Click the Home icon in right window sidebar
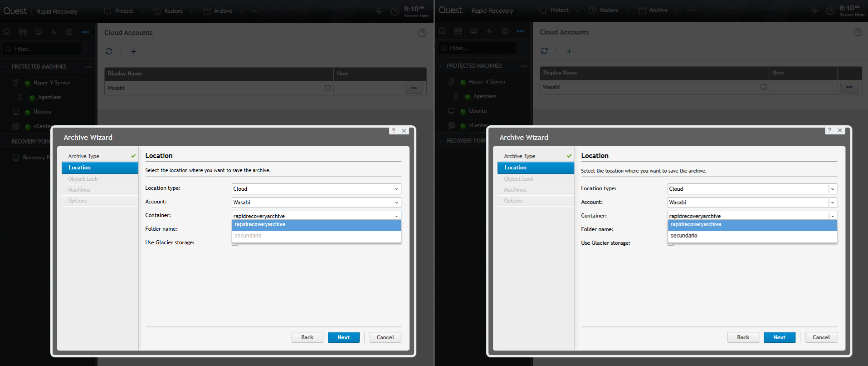This screenshot has height=366, width=868. click(x=442, y=31)
